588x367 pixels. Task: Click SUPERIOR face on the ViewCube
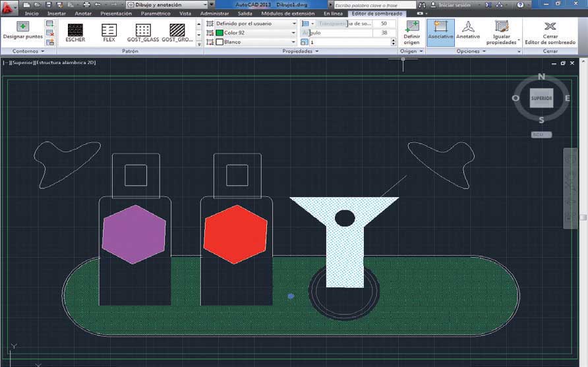pos(541,98)
